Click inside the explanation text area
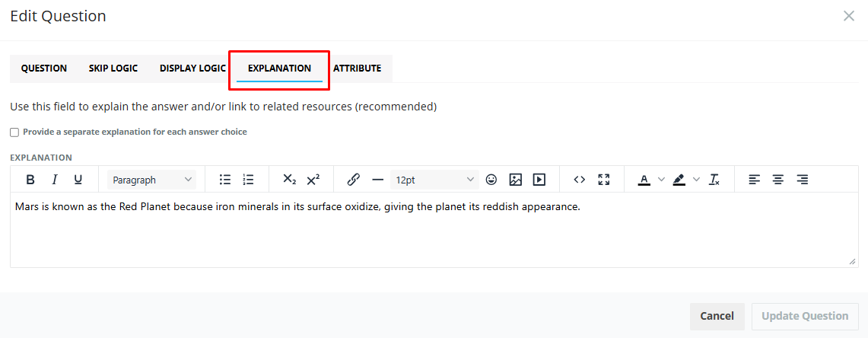Screen dimensions: 868x338 point(434,230)
